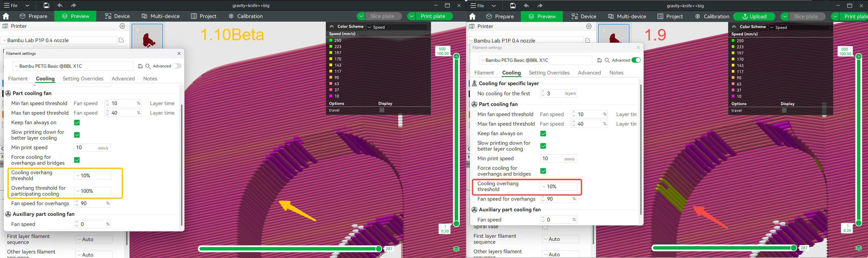This screenshot has width=868, height=258.
Task: Open File menu in the 1.10Beta window
Action: point(11,5)
